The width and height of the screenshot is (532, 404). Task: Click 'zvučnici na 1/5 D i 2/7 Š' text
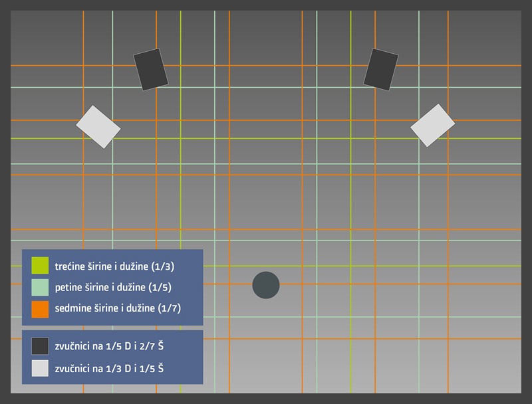pos(109,346)
